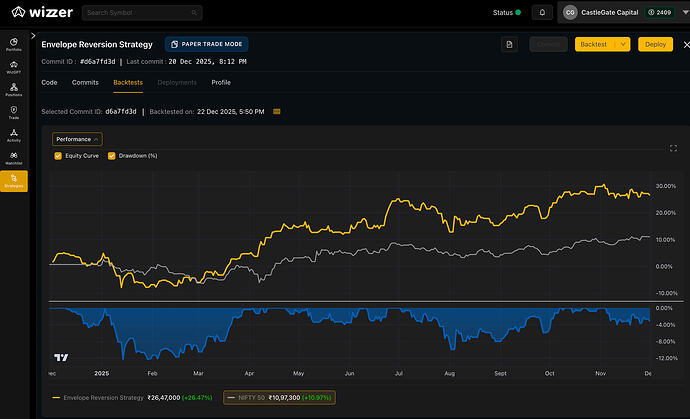The width and height of the screenshot is (690, 419).
Task: Go to Positions in the sidebar
Action: 14,90
